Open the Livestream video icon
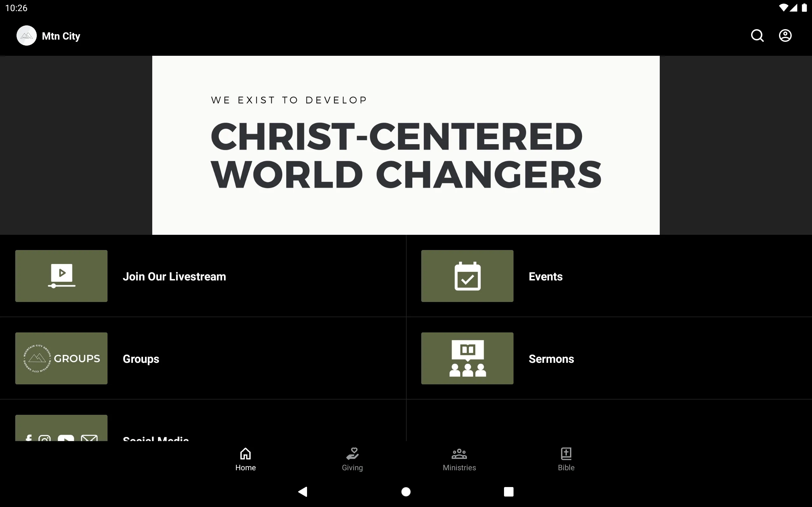Viewport: 812px width, 507px height. (62, 276)
